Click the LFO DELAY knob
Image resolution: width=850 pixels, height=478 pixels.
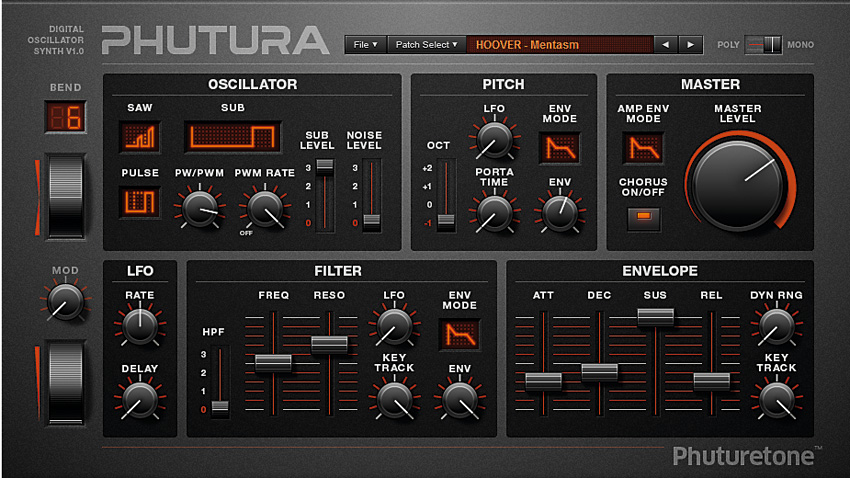pyautogui.click(x=140, y=400)
